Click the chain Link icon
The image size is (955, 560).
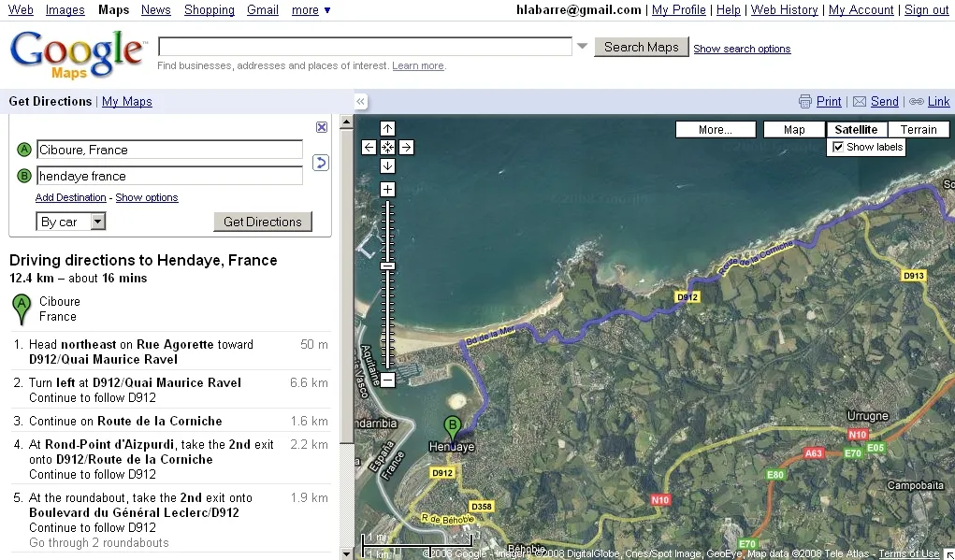(x=916, y=102)
